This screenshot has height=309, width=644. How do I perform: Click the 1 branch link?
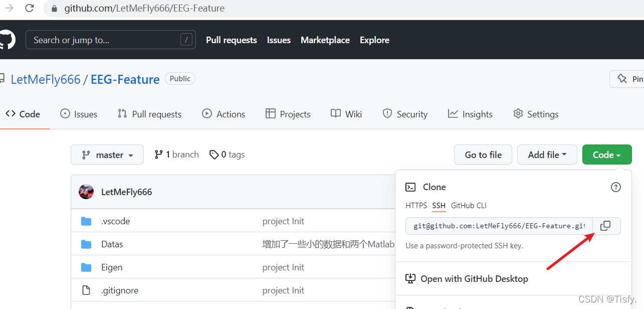pyautogui.click(x=176, y=154)
